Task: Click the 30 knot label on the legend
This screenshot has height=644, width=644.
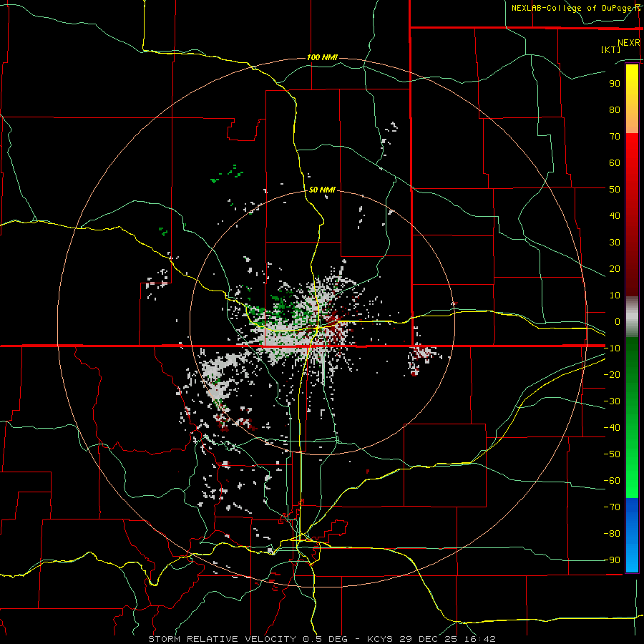Action: 615,243
